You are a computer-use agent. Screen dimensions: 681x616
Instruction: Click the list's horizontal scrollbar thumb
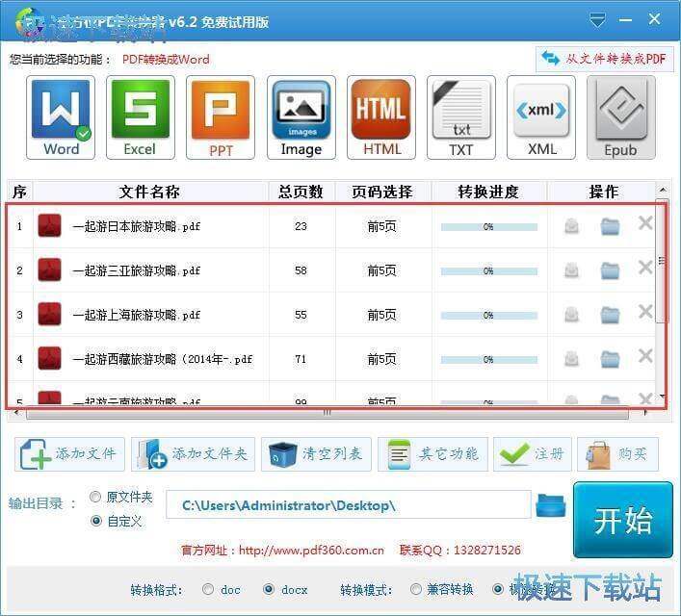click(x=327, y=413)
